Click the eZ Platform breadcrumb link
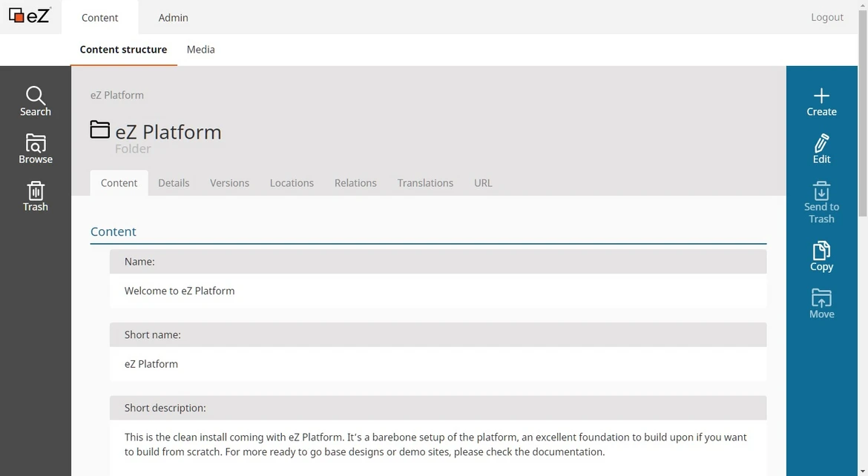868x476 pixels. click(x=117, y=95)
